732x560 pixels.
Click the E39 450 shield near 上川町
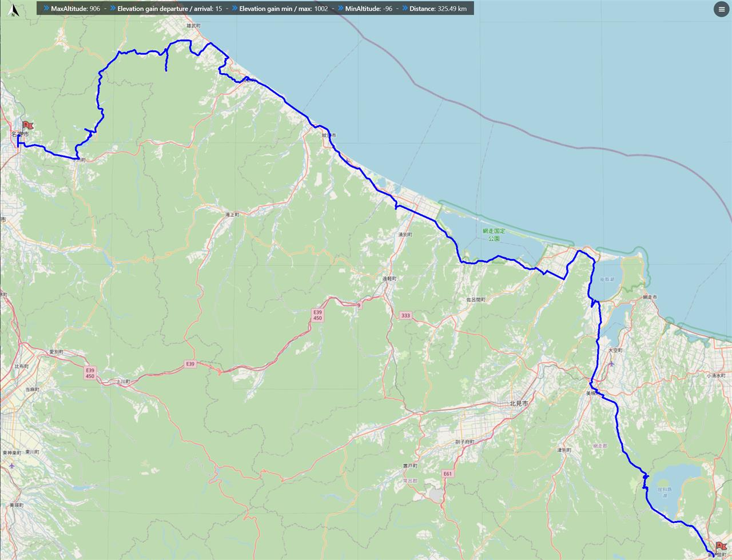(x=90, y=373)
